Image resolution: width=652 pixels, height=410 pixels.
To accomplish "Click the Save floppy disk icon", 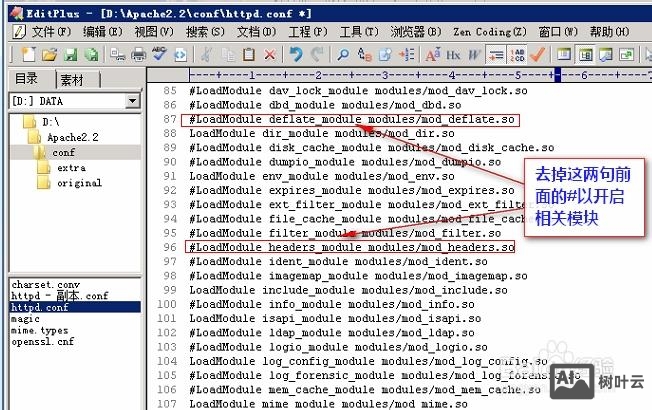I will pyautogui.click(x=70, y=54).
